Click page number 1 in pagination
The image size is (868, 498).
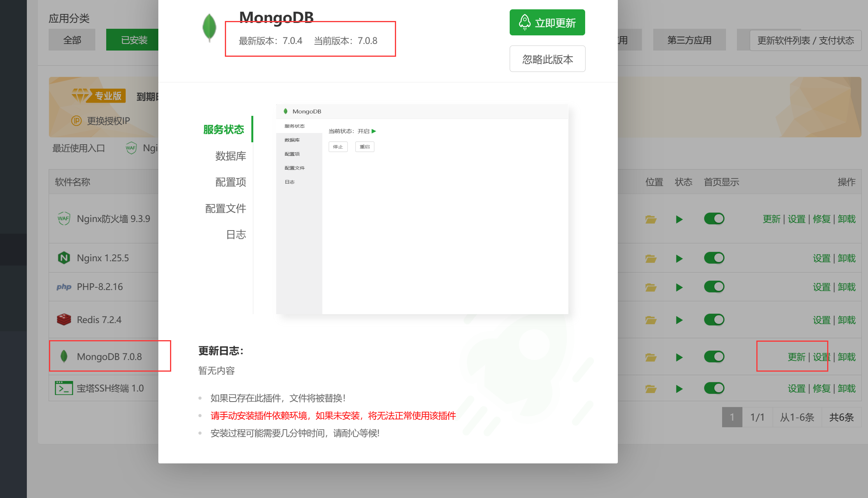pyautogui.click(x=732, y=417)
